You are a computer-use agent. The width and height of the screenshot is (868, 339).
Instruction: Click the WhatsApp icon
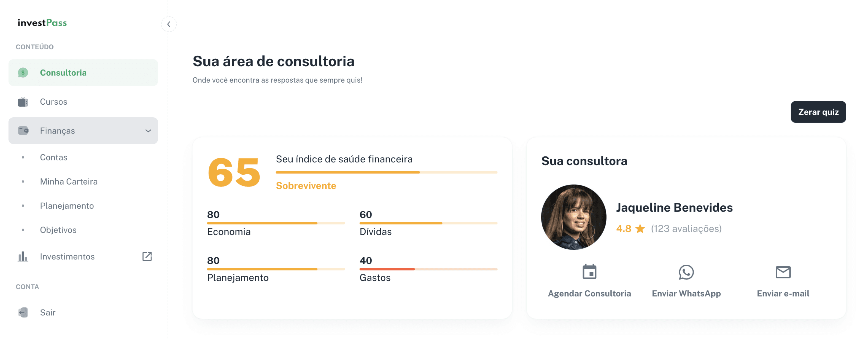pos(686,272)
